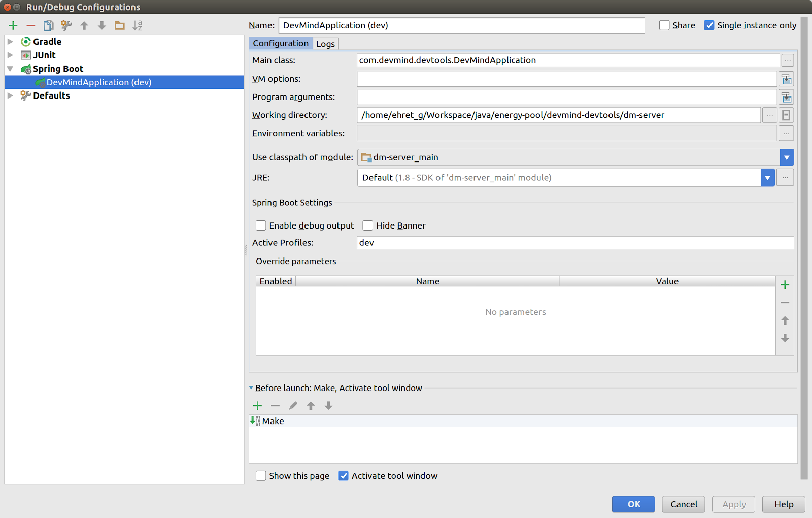Click the Main class field
812x518 pixels.
(x=568, y=60)
